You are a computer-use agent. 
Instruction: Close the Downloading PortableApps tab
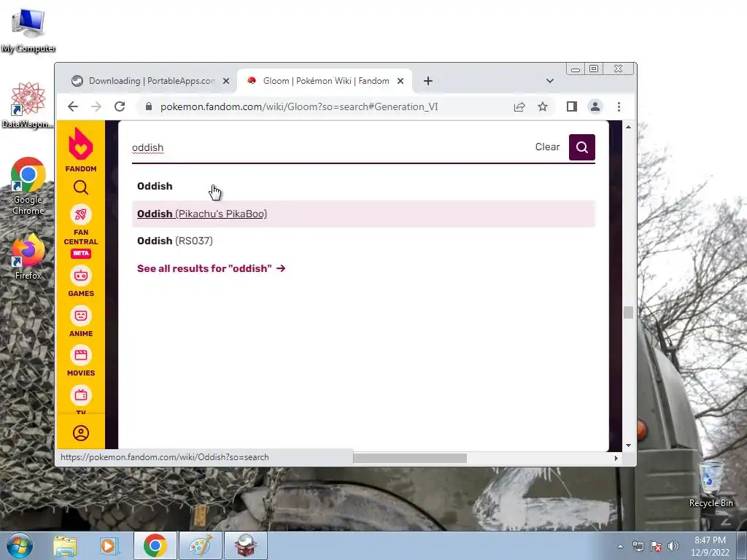click(x=226, y=81)
